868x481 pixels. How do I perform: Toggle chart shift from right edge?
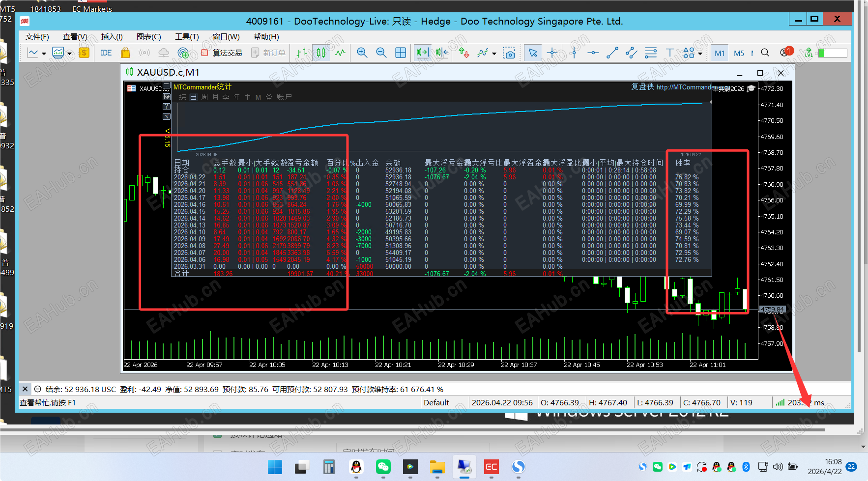(x=441, y=53)
